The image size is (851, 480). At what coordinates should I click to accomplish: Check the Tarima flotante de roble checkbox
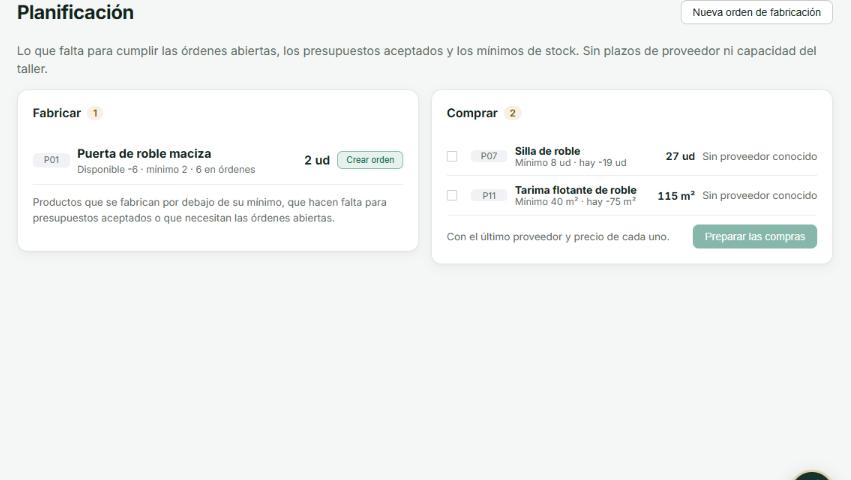[x=452, y=195]
